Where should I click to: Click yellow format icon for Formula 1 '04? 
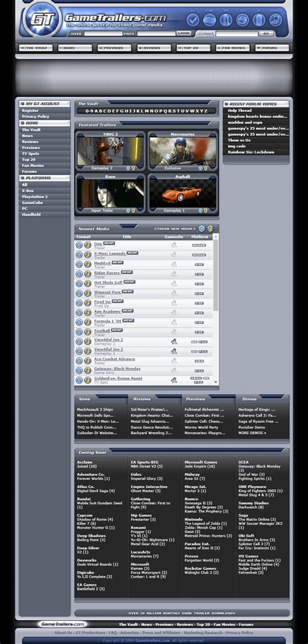click(87, 322)
